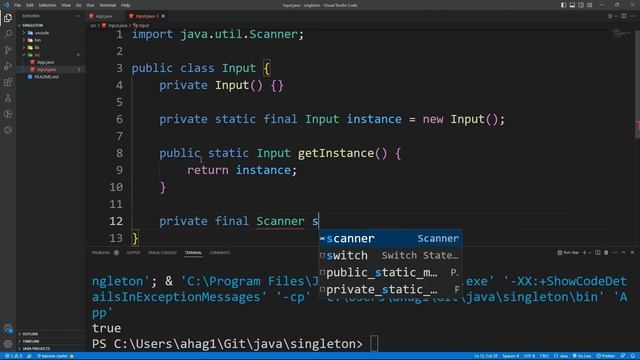Close the terminal panel
The width and height of the screenshot is (640, 360).
click(632, 253)
